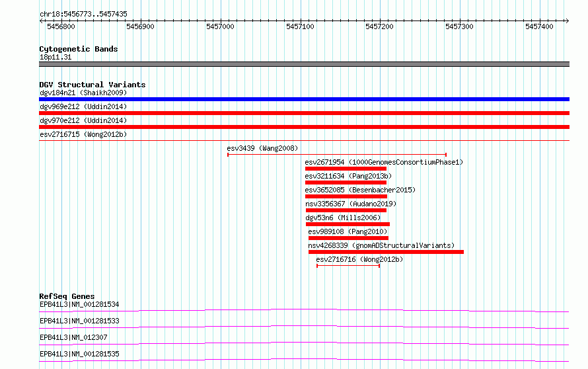Click ruler tick labeled 5457000

tap(220, 26)
